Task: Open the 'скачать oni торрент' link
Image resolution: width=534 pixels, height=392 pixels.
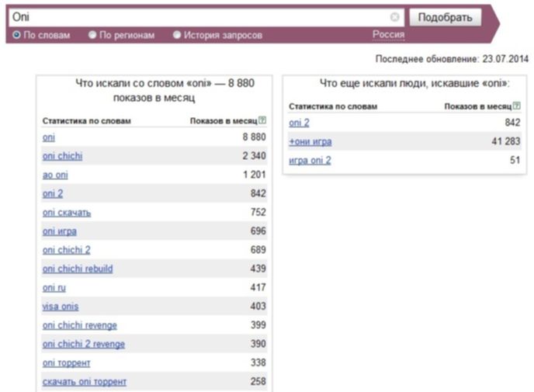Action: pos(85,382)
